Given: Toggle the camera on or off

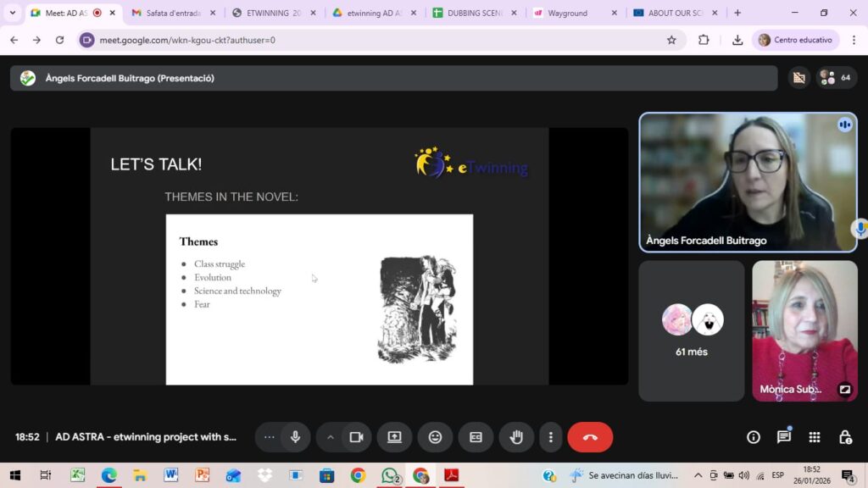Looking at the screenshot, I should point(356,437).
